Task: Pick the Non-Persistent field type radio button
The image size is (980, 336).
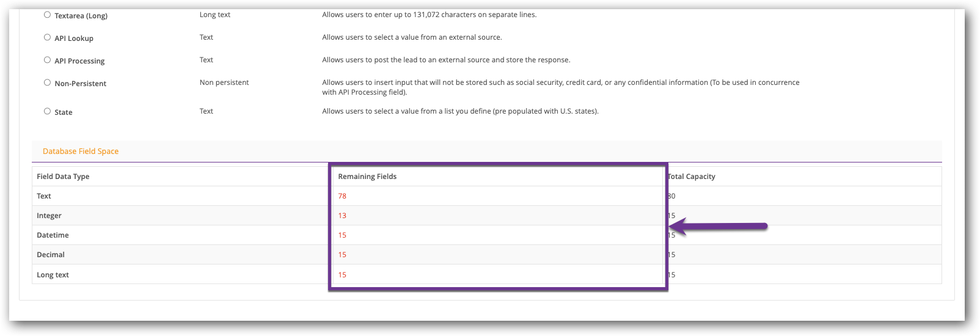Action: [x=47, y=82]
